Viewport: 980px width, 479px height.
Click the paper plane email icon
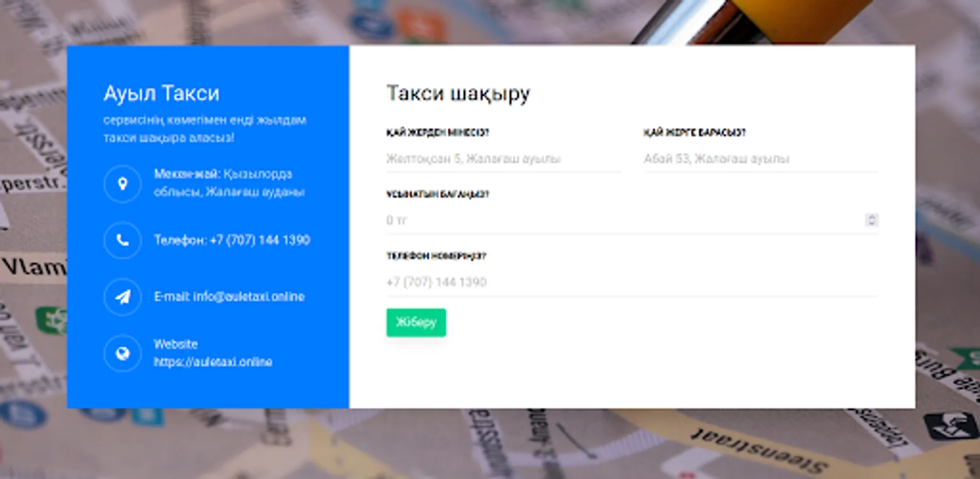pos(122,296)
